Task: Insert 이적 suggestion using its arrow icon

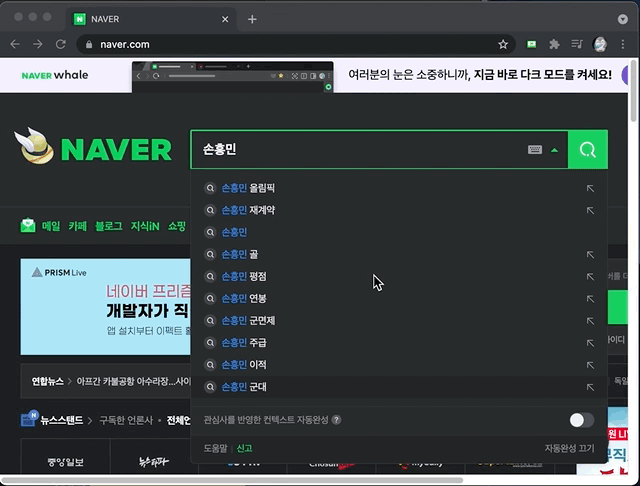Action: point(590,365)
